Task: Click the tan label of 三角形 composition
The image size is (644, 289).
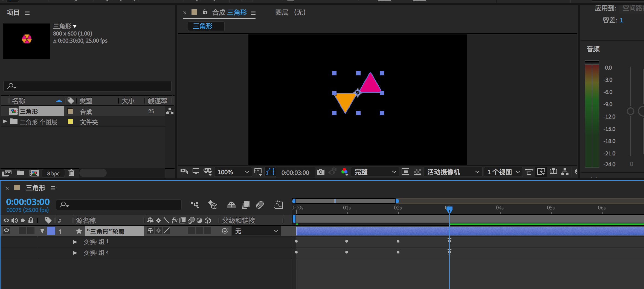Action: (70, 111)
